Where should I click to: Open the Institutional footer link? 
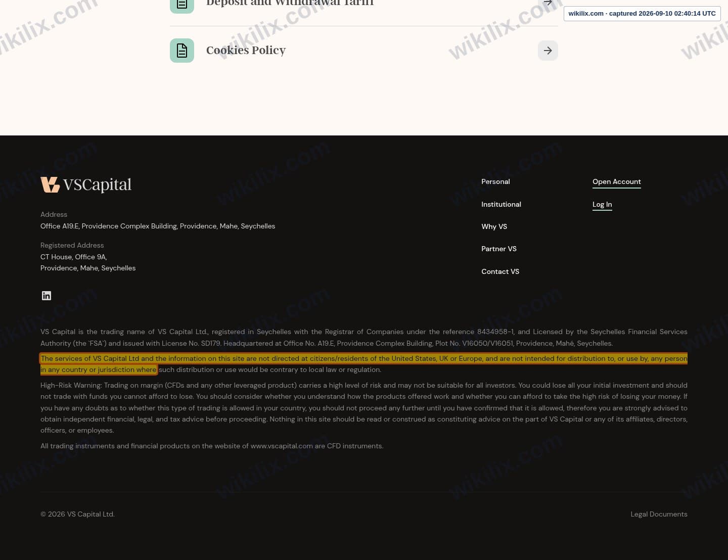point(501,204)
